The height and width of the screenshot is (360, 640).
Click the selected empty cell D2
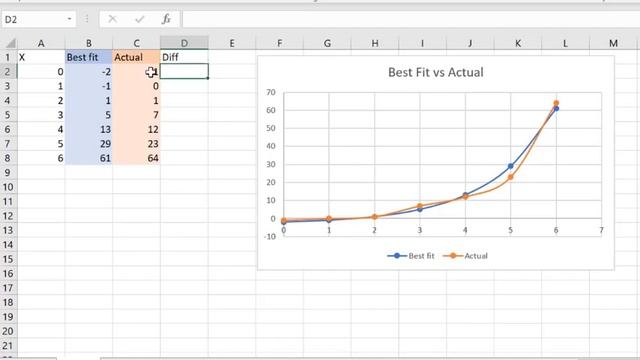tap(184, 71)
